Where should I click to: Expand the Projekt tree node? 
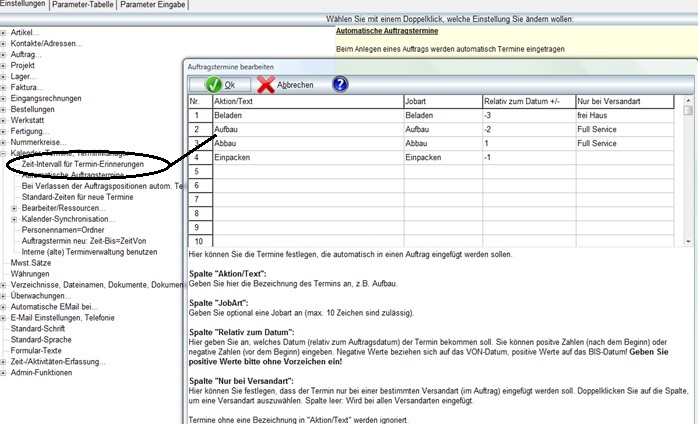pos(3,65)
